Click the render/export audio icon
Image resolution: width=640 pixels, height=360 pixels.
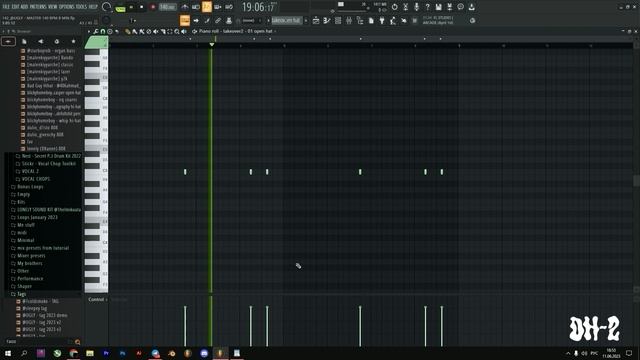click(449, 7)
